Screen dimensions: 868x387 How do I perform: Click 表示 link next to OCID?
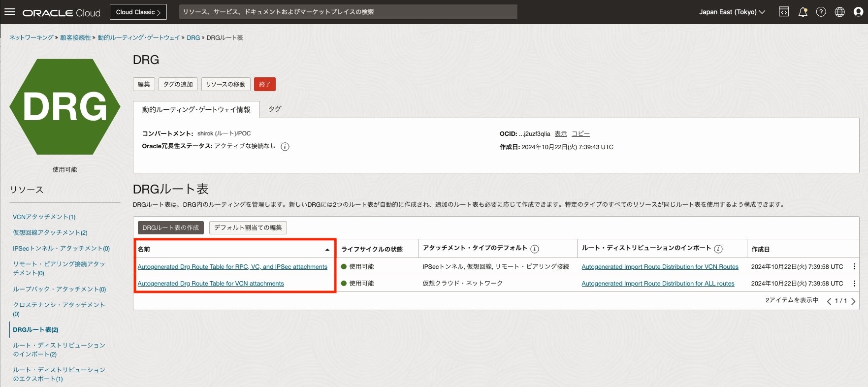click(561, 133)
